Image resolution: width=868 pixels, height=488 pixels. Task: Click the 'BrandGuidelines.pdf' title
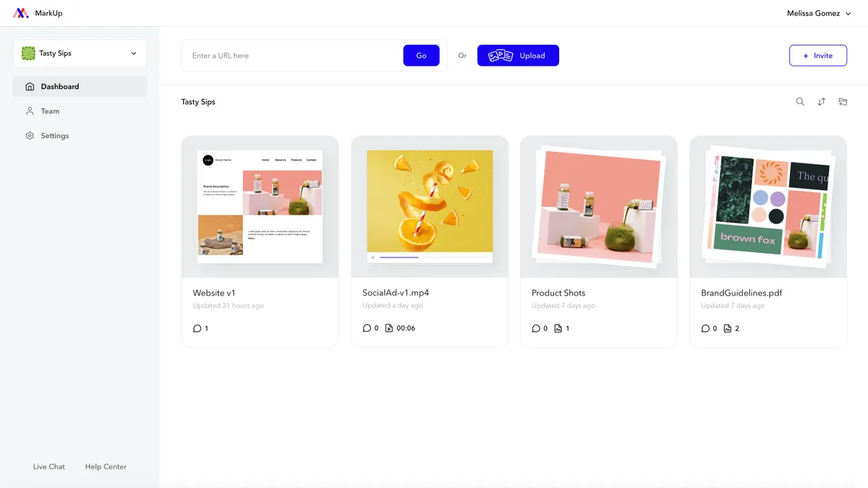click(x=741, y=293)
